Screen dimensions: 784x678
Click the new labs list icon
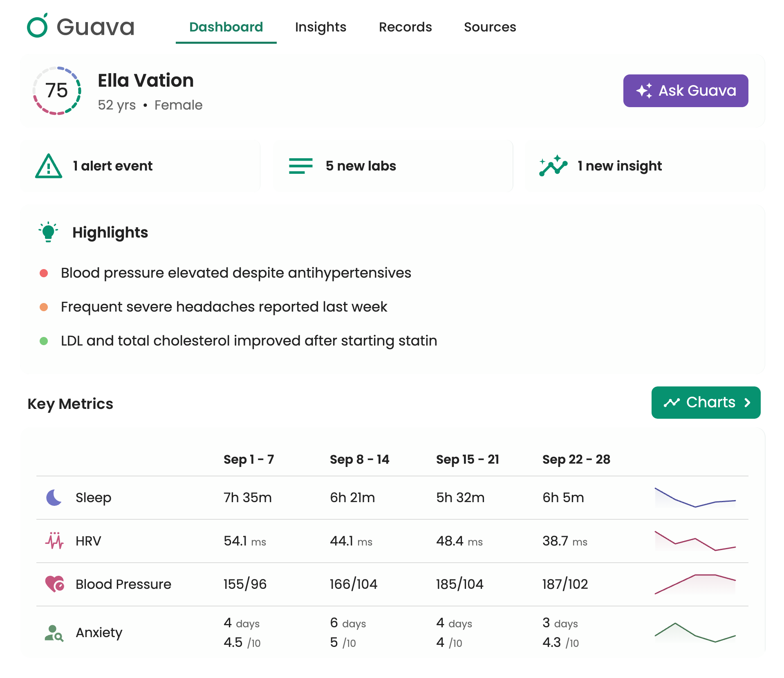300,166
